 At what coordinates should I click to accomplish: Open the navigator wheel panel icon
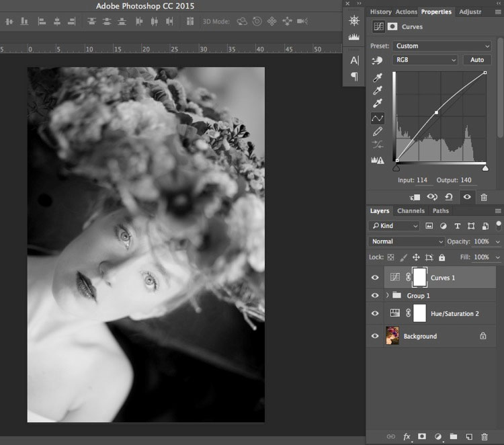point(354,21)
